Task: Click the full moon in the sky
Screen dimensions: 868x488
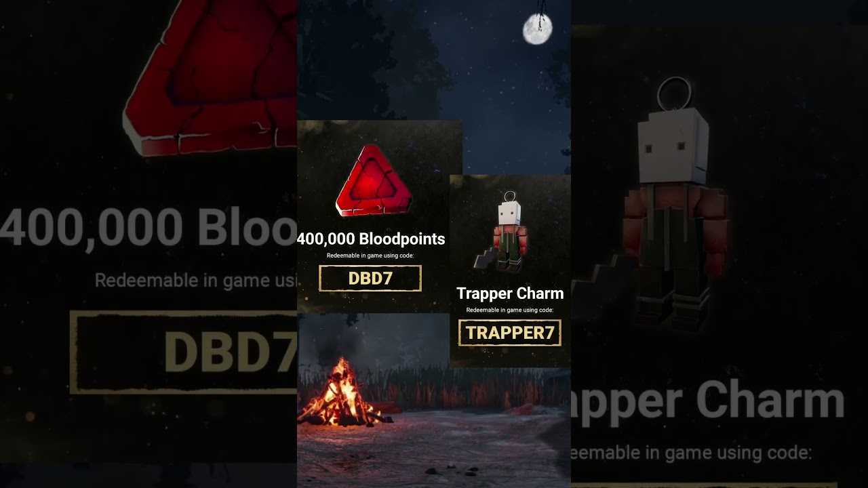Action: [538, 30]
